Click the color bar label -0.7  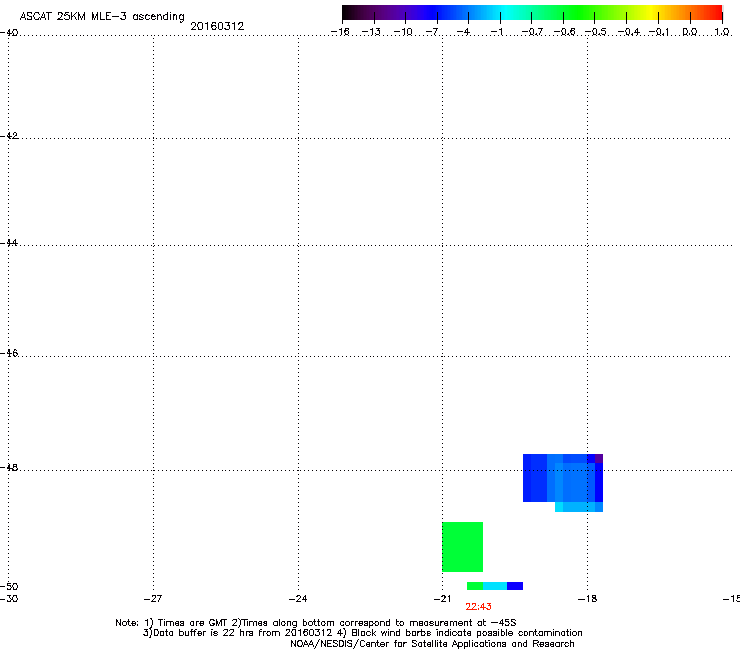click(532, 32)
